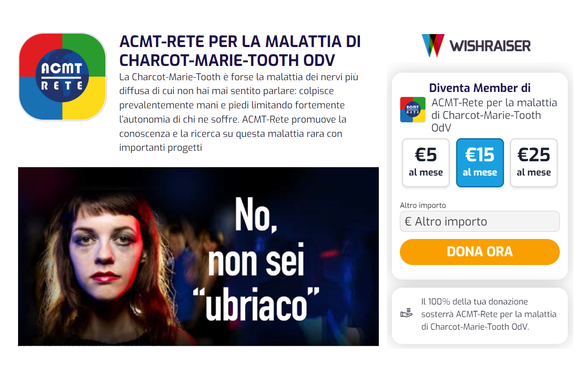Screen dimensions: 588x378
Task: Click the 100% della tua donazione note
Action: 489,314
